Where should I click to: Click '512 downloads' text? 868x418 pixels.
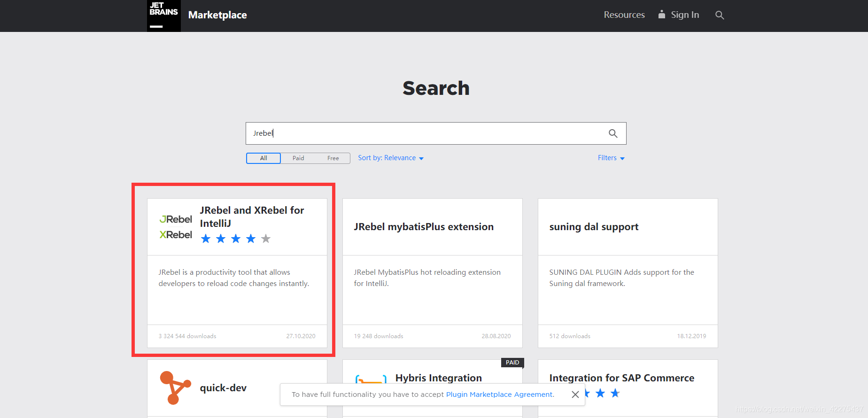(x=570, y=336)
